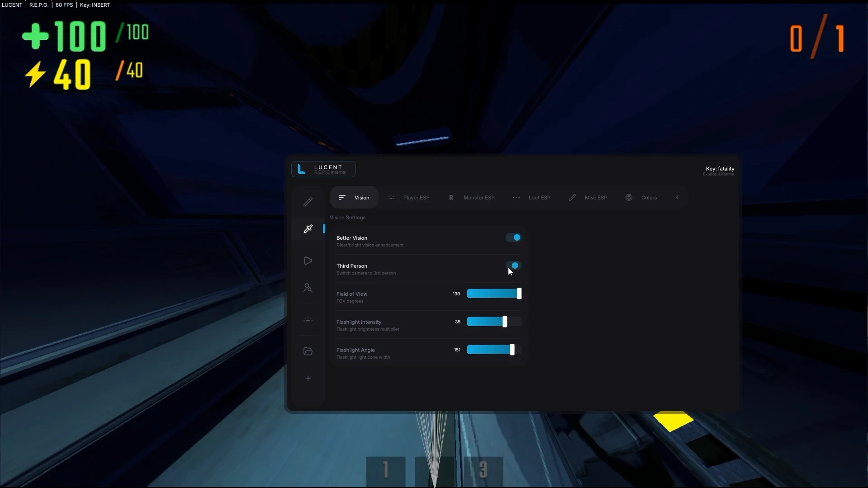Click the 'Better Vision' label
The image size is (868, 488).
point(352,238)
